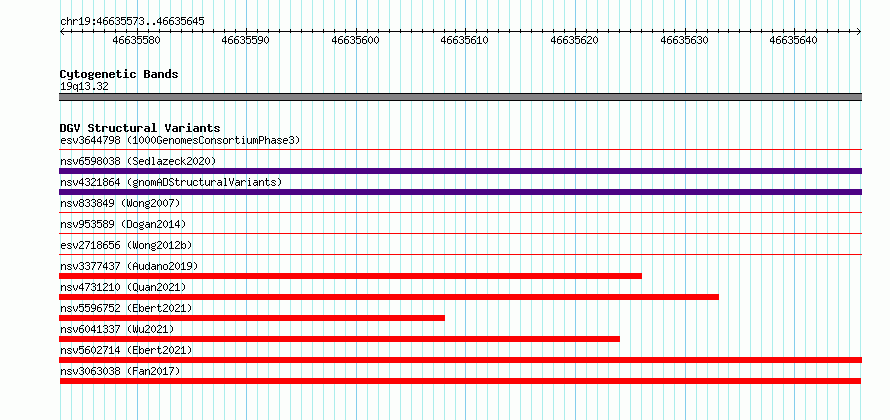Click the nsv3377437 (Audano2019) label
Image resolution: width=890 pixels, height=420 pixels.
click(129, 266)
